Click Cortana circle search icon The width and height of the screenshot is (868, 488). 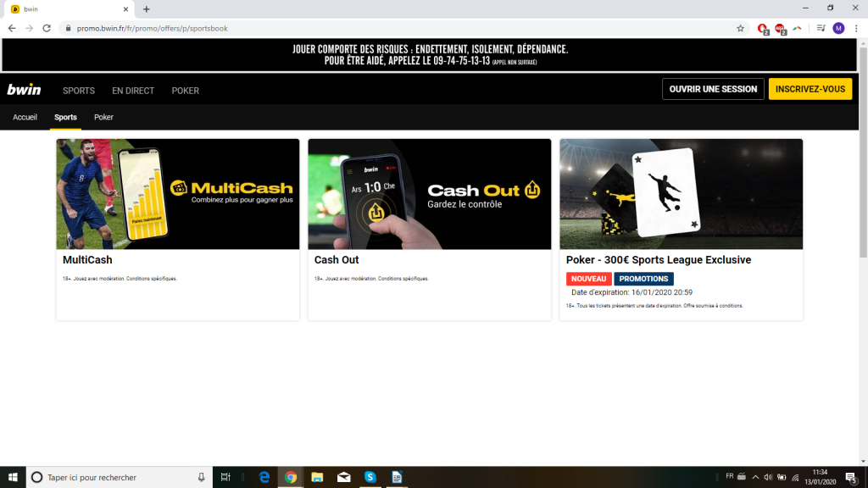pos(36,477)
